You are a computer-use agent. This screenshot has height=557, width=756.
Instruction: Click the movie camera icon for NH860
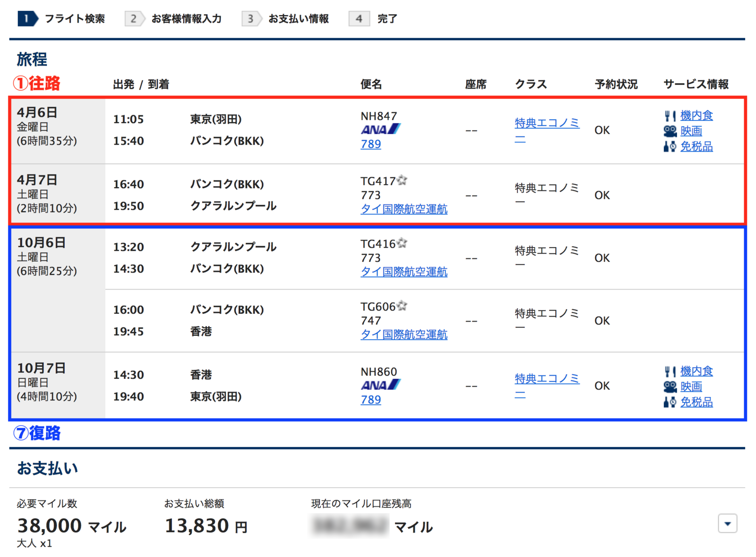(x=670, y=386)
